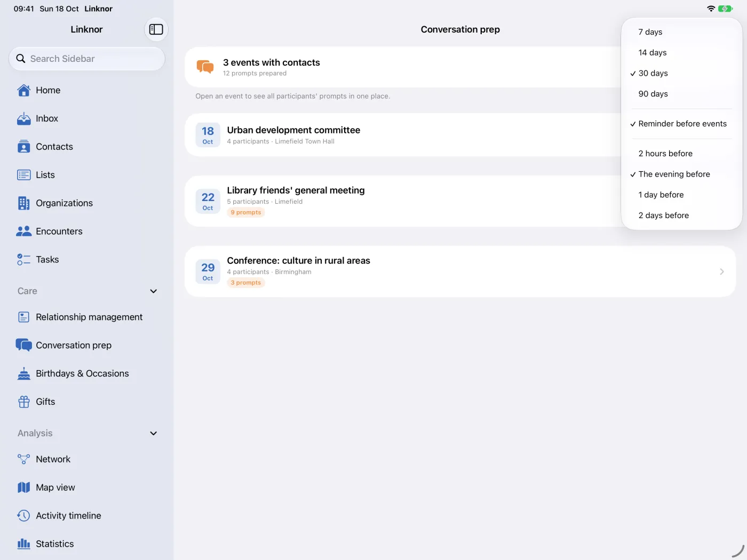Viewport: 747px width, 560px height.
Task: Click the Tasks checklist icon
Action: [x=24, y=260]
